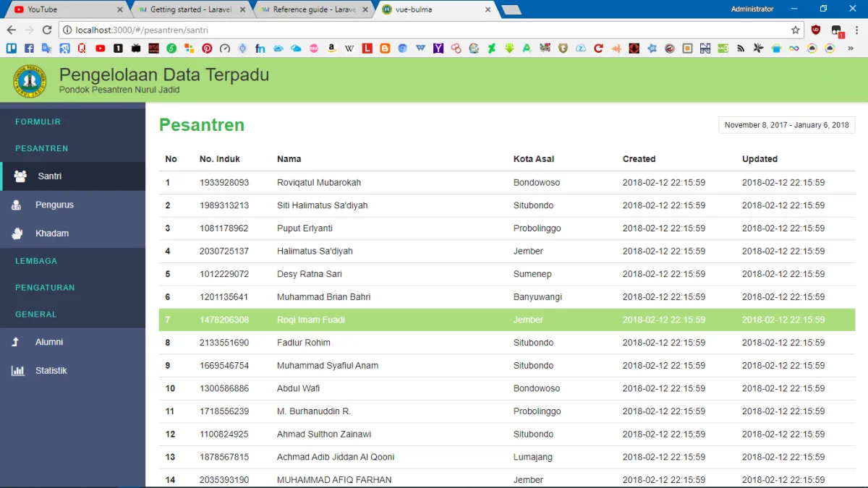868x488 pixels.
Task: Open the Amazon bookmark icon
Action: point(331,48)
